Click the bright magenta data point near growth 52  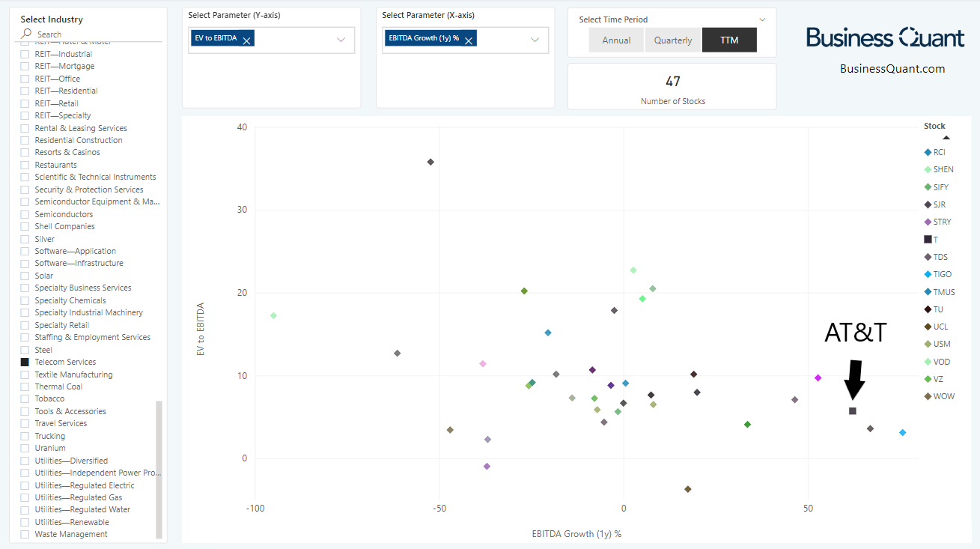[818, 378]
